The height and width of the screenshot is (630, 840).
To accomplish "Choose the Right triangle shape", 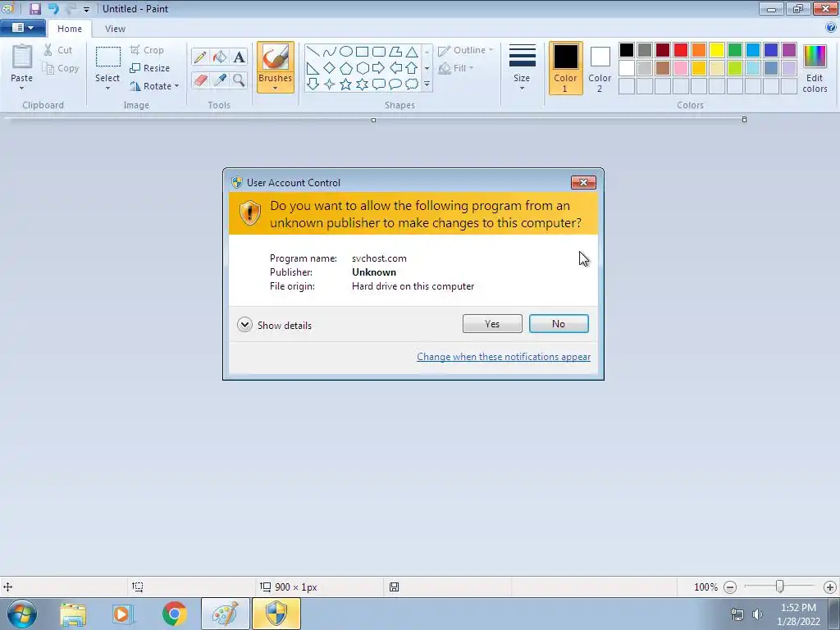I will [313, 68].
